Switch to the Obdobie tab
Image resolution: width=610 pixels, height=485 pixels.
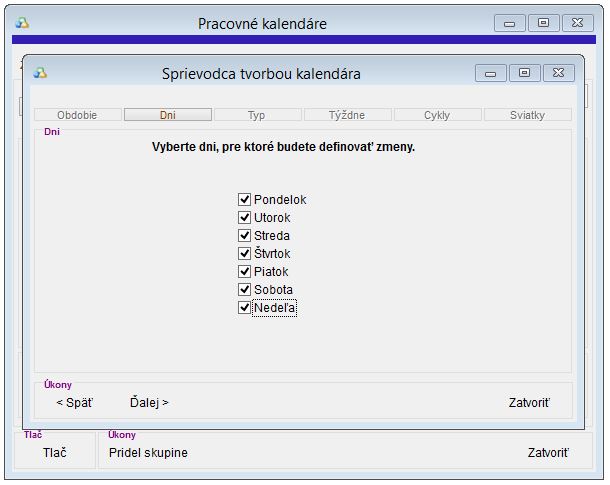[77, 115]
